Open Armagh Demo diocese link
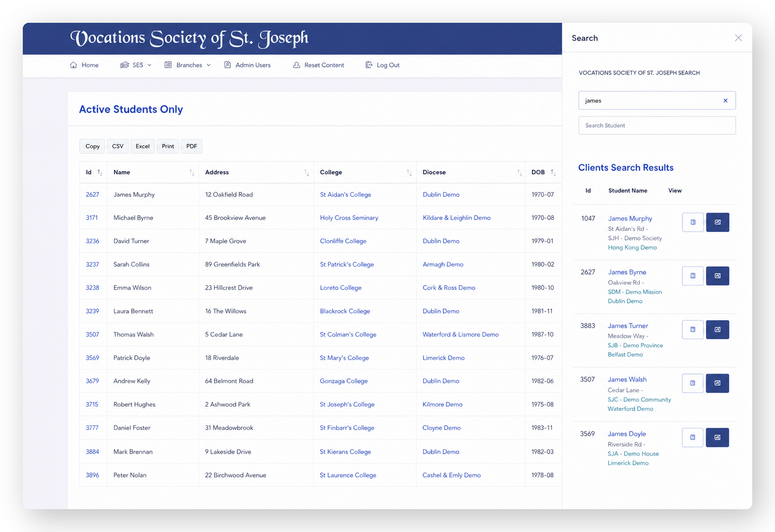This screenshot has width=775, height=532. [443, 265]
